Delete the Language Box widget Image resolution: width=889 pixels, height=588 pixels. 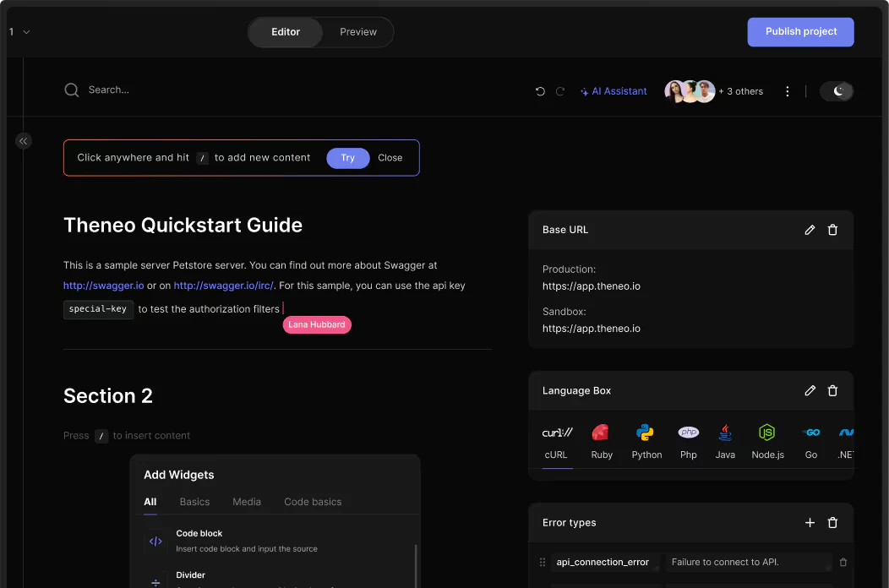(832, 390)
